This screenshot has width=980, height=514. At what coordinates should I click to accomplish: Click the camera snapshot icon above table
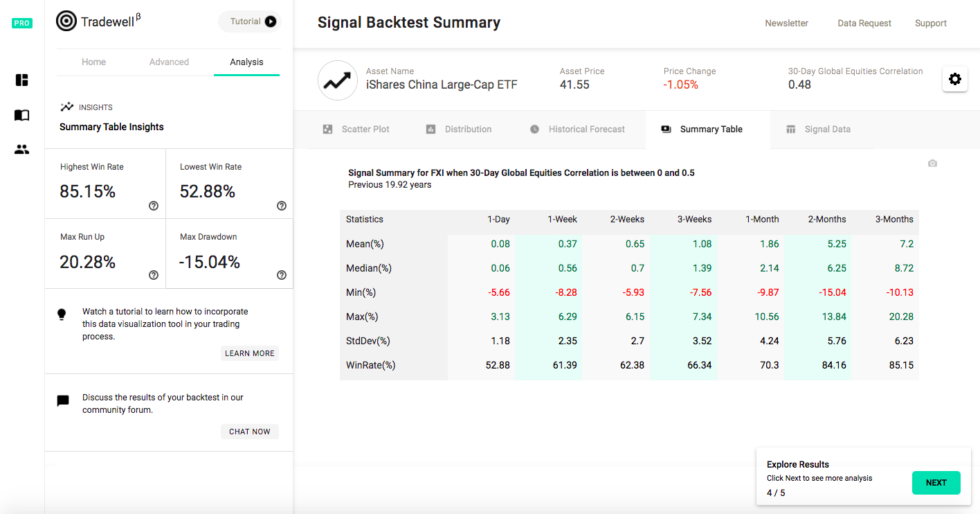point(932,163)
